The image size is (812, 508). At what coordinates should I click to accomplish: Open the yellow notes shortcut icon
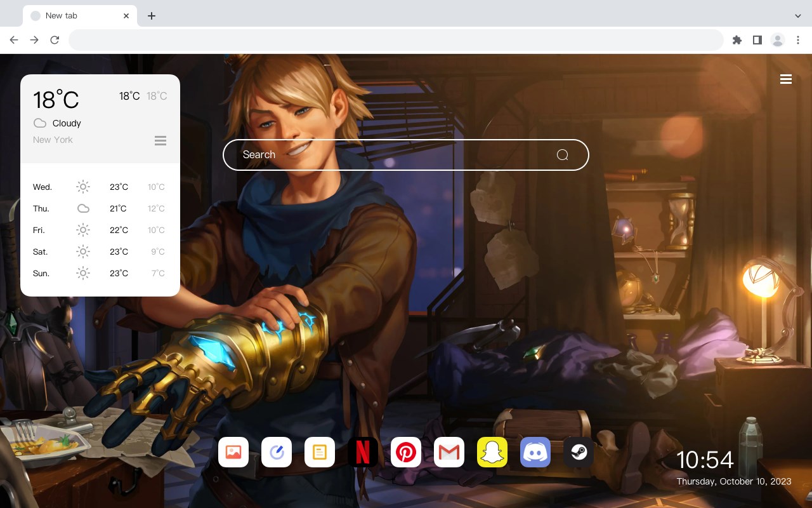320,452
